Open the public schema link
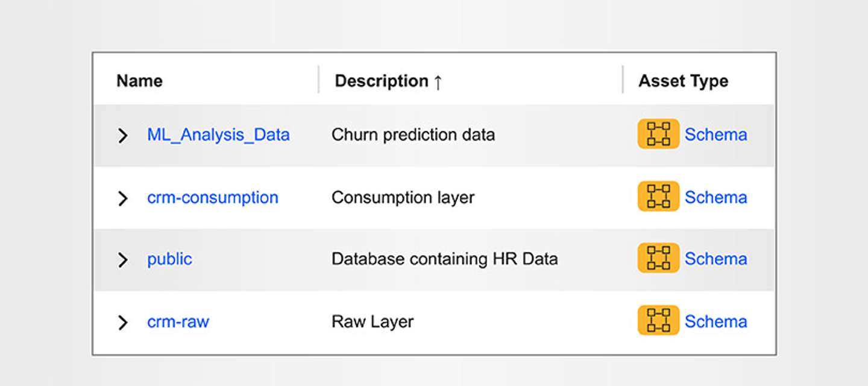Viewport: 868px width, 386px height. coord(169,259)
